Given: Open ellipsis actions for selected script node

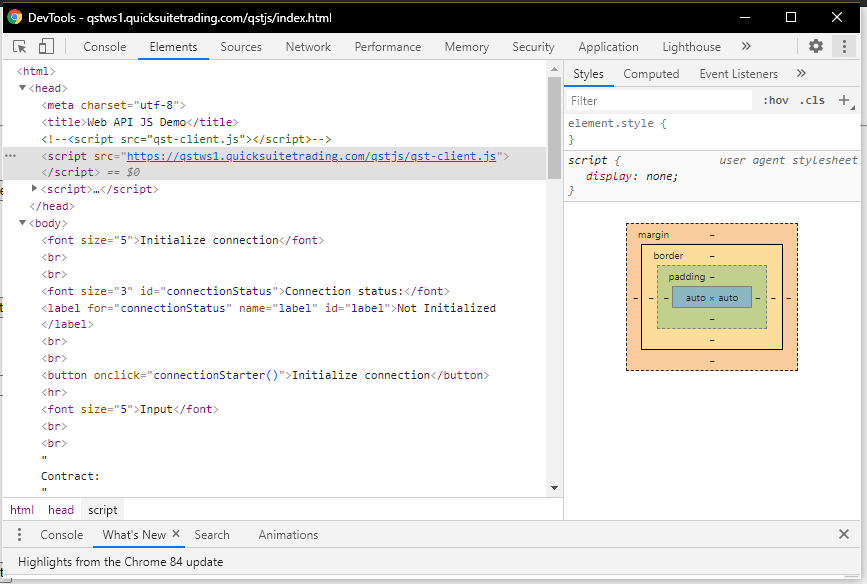Looking at the screenshot, I should (x=11, y=156).
